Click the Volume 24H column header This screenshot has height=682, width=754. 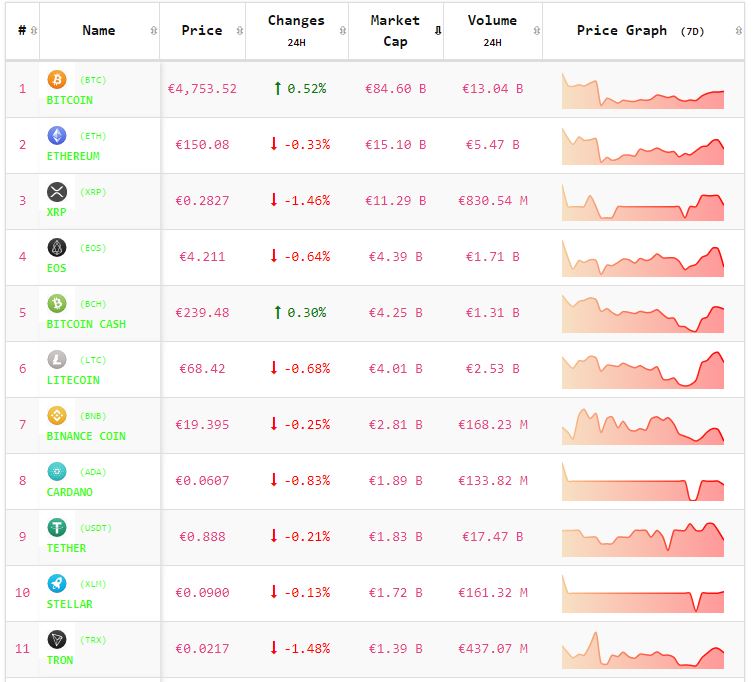[x=492, y=30]
